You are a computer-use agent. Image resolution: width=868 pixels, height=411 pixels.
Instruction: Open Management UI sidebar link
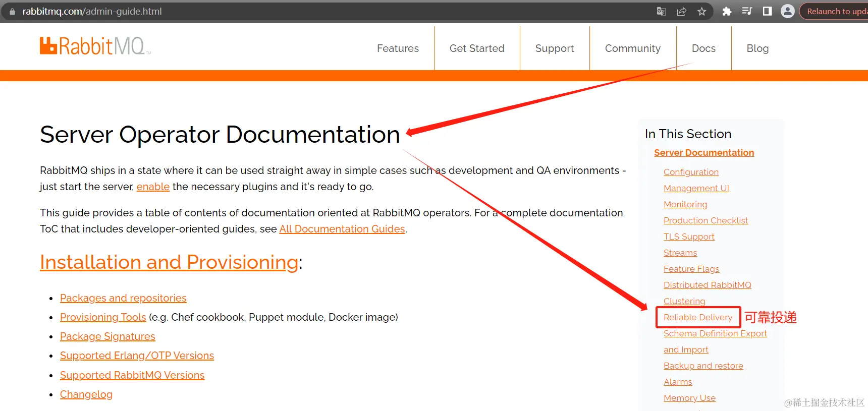tap(696, 188)
